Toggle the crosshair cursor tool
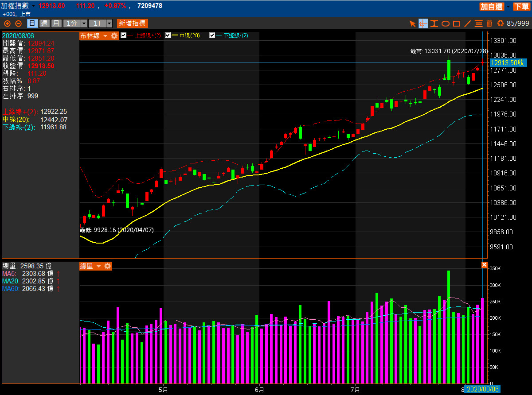The image size is (532, 395). tap(423, 23)
